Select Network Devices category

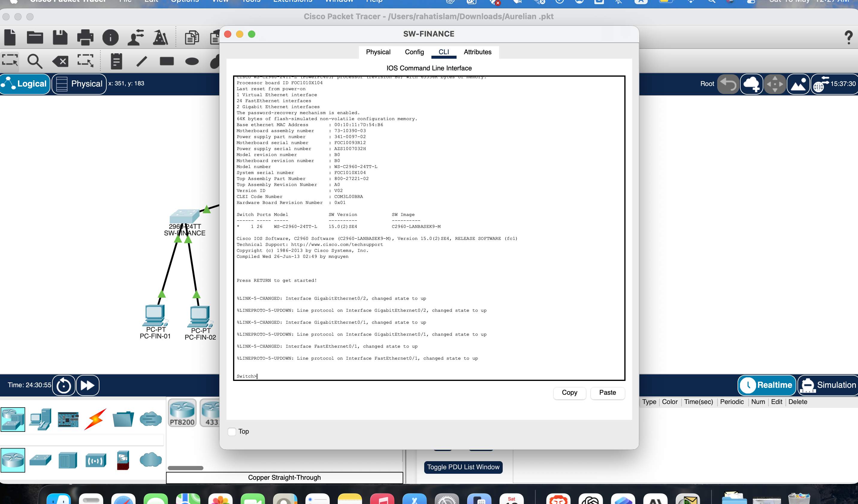click(x=13, y=419)
